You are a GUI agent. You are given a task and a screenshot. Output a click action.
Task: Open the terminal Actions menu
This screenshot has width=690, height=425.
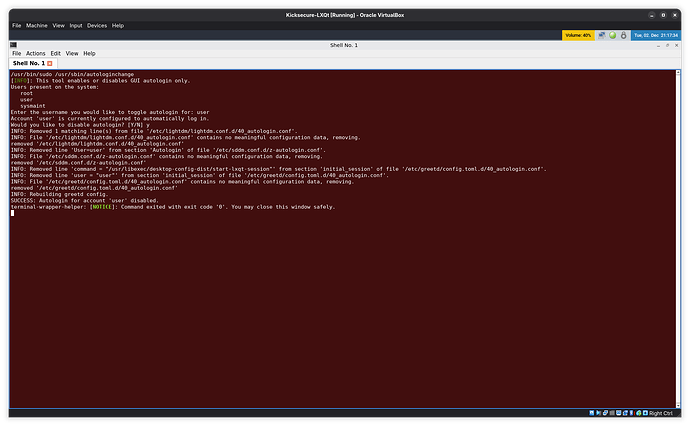click(35, 53)
